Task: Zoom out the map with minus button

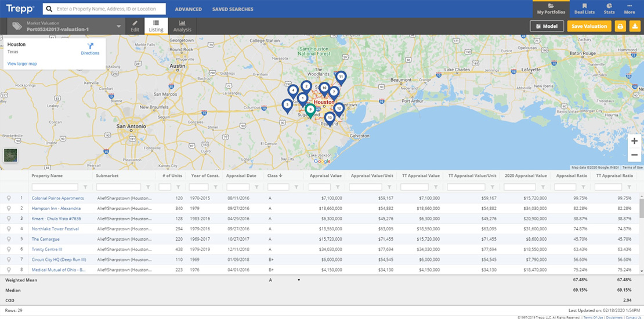Action: pos(634,155)
